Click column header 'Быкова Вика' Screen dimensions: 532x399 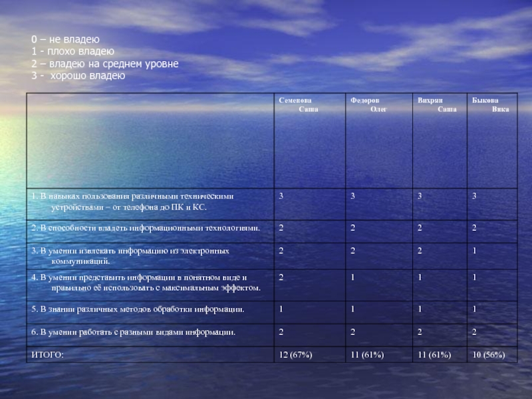click(491, 104)
